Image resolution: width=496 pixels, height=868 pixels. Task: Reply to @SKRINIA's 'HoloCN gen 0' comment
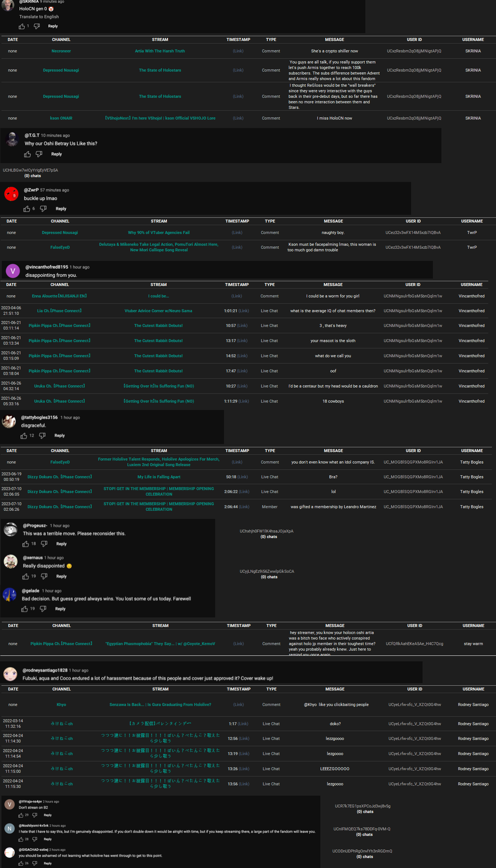(x=53, y=26)
